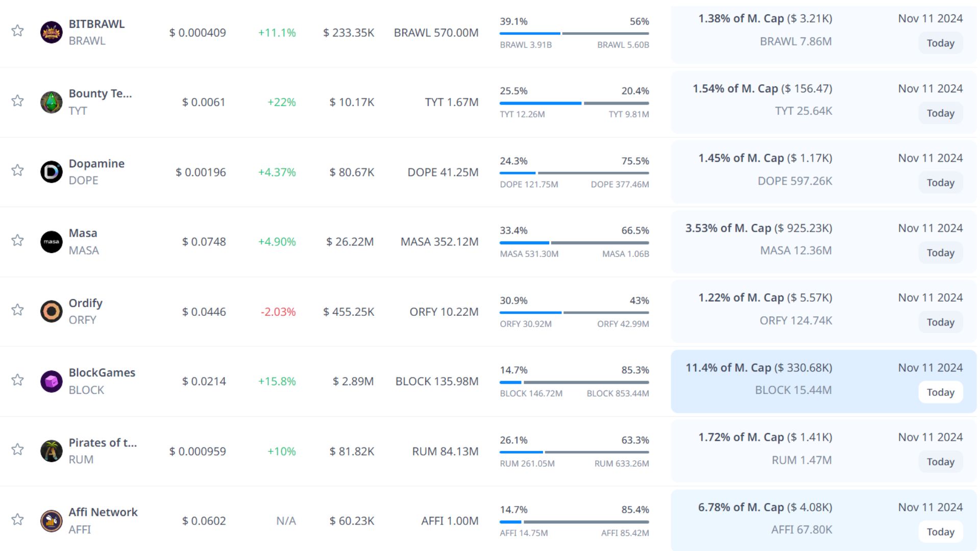This screenshot has width=980, height=551.
Task: Open the BlockGames token name link
Action: (x=102, y=372)
